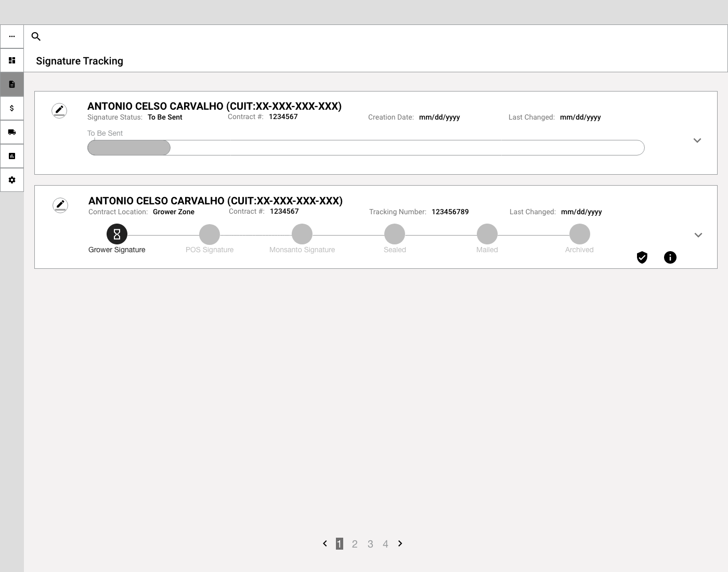Open the info icon on second card
Screen dimensions: 728x572
pos(670,257)
